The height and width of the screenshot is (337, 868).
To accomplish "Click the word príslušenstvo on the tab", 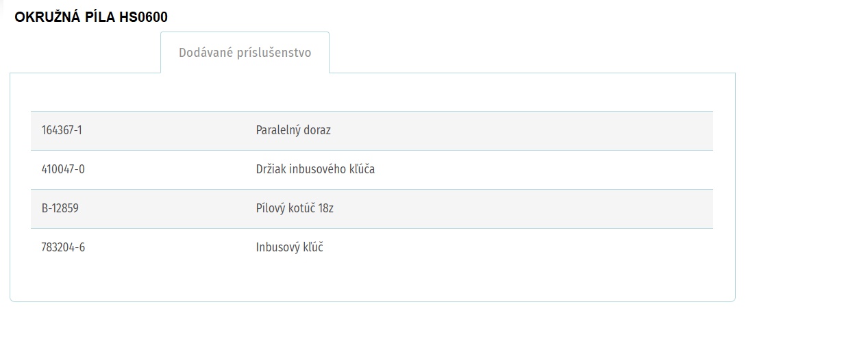I will pos(274,53).
